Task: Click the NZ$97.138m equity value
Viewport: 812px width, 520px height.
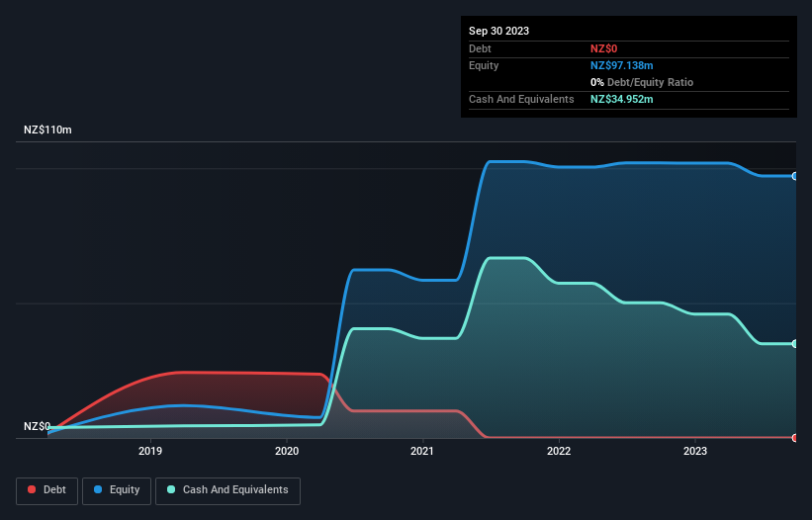Action: [x=621, y=65]
